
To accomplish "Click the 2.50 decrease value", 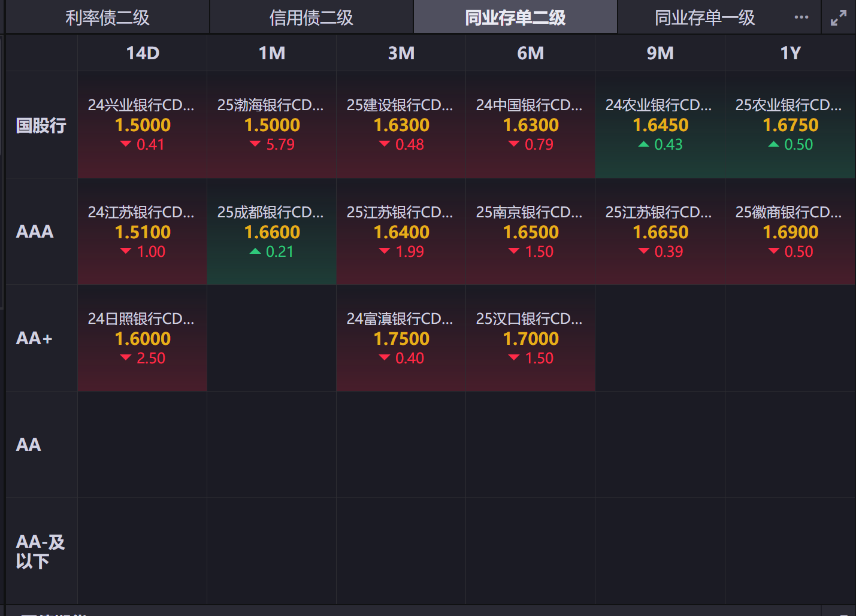I will point(151,358).
